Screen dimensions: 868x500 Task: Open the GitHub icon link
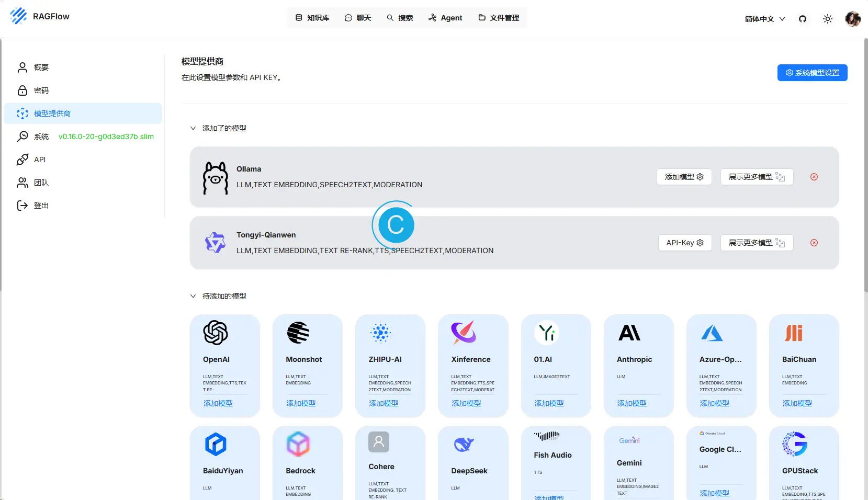pyautogui.click(x=803, y=19)
